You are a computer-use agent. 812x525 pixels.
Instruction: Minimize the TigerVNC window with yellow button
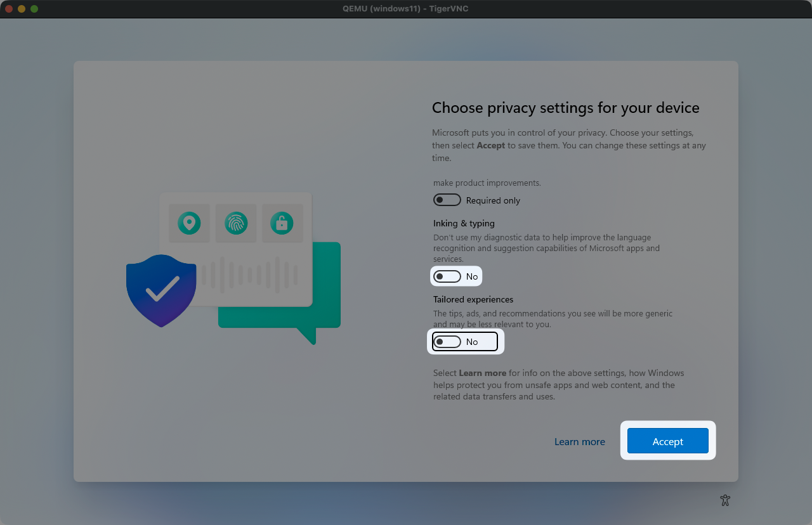[22, 9]
